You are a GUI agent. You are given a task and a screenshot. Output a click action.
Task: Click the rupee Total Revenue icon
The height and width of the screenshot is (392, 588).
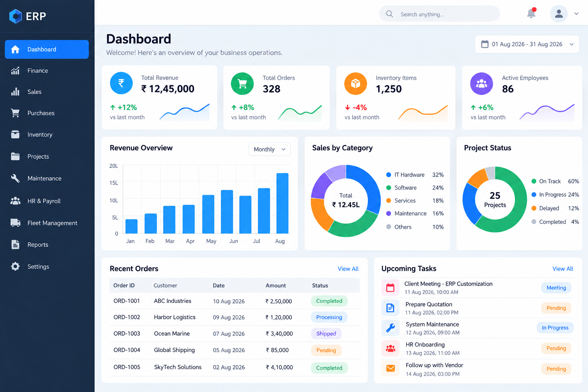pos(121,83)
